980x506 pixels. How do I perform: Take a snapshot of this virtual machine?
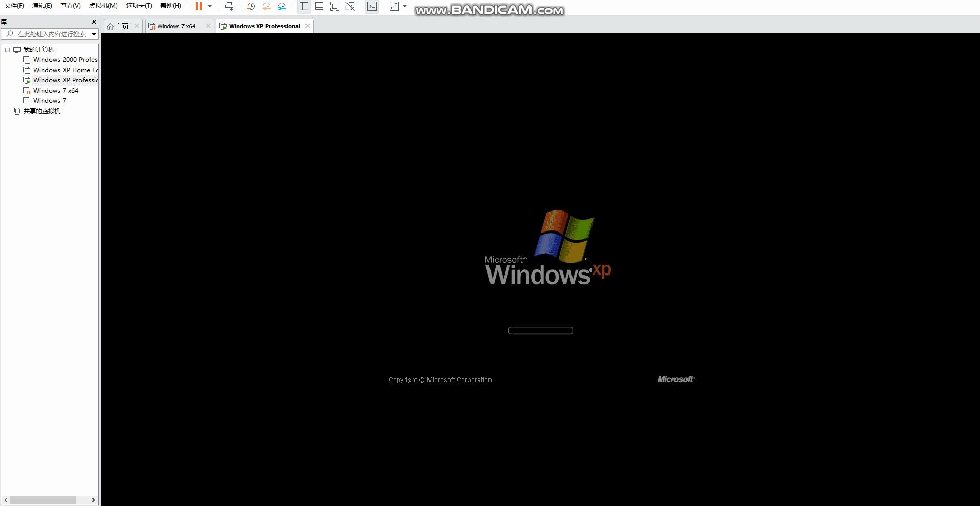pos(251,6)
